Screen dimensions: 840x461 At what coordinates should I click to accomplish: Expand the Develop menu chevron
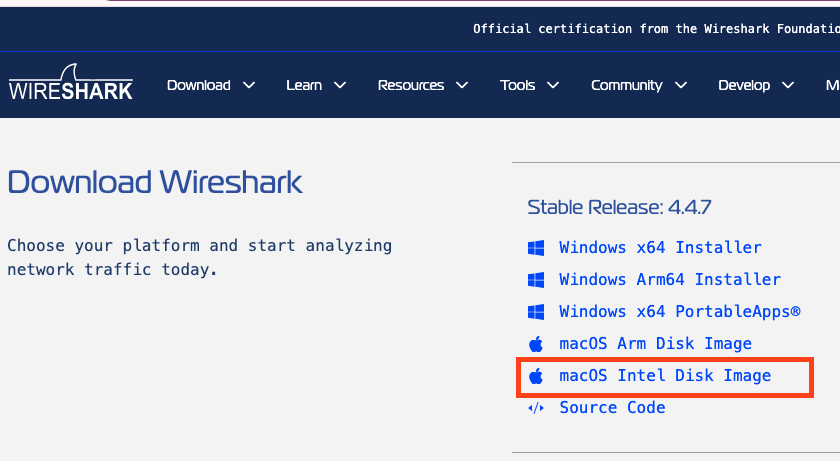pos(788,85)
